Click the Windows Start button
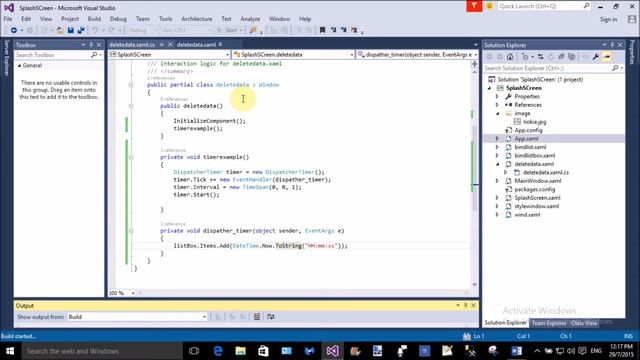The height and width of the screenshot is (360, 640). pyautogui.click(x=10, y=351)
